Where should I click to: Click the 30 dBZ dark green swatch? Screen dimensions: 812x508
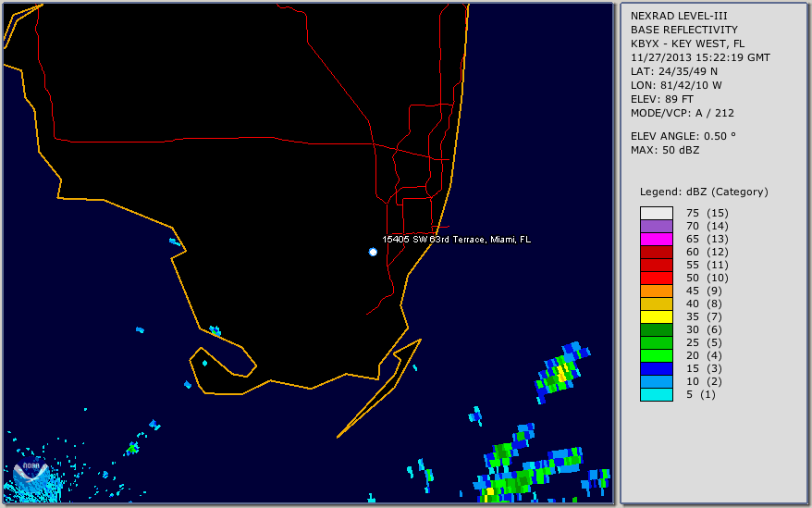point(656,329)
